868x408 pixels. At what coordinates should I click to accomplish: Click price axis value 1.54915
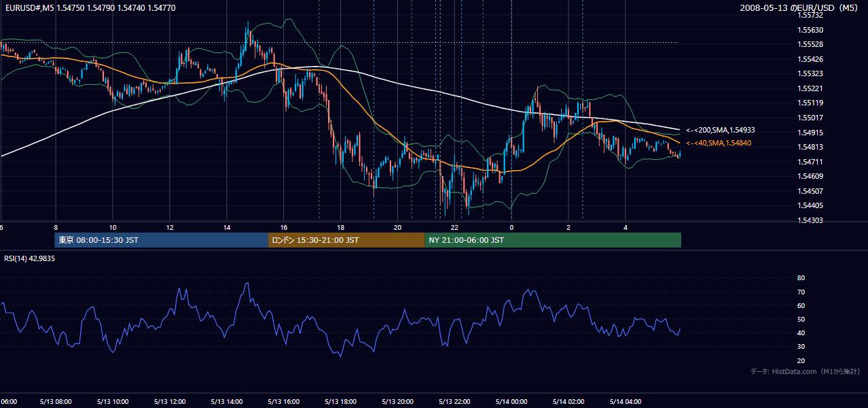[811, 133]
